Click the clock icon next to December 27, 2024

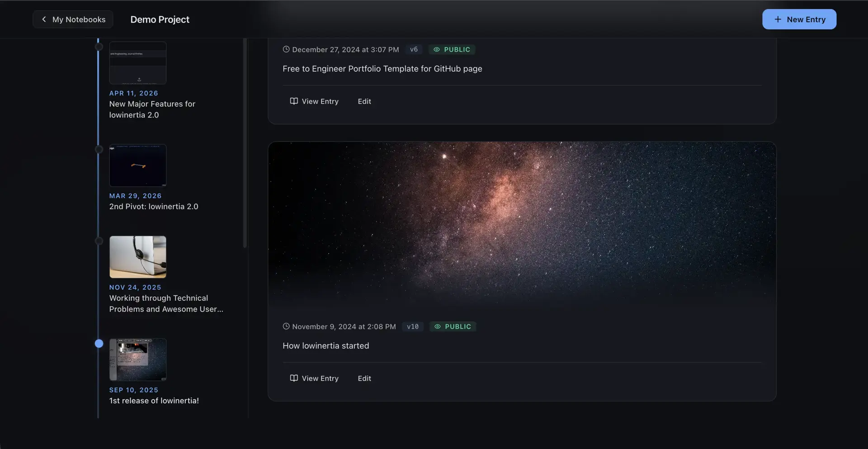286,49
